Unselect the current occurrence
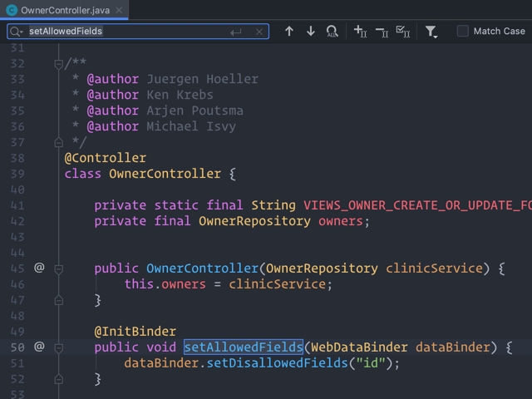Image resolution: width=532 pixels, height=399 pixels. 382,32
